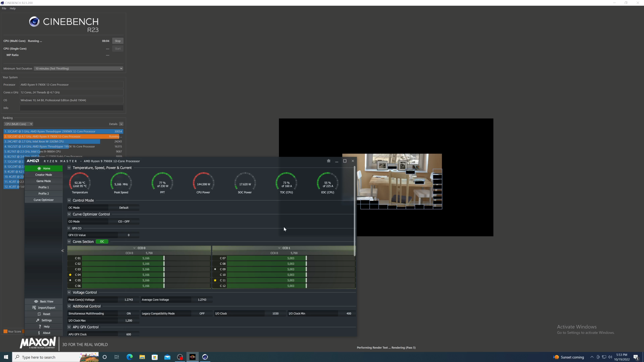
Task: Click the C 07 core speed bar
Action: click(x=291, y=258)
